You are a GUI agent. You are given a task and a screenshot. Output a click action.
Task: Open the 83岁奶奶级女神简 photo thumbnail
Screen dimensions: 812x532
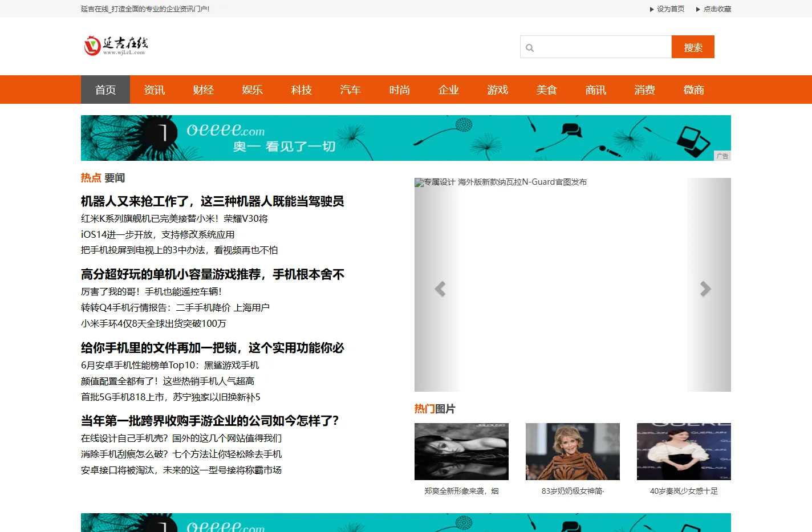coord(573,452)
